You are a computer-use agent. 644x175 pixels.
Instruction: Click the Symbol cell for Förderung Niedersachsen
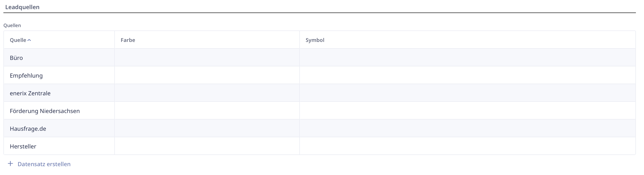click(467, 111)
